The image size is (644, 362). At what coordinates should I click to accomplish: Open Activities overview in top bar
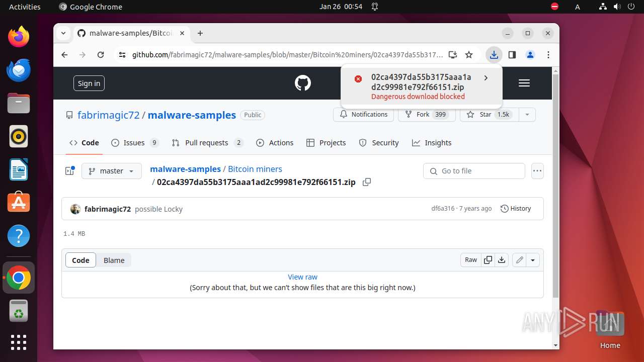point(25,7)
